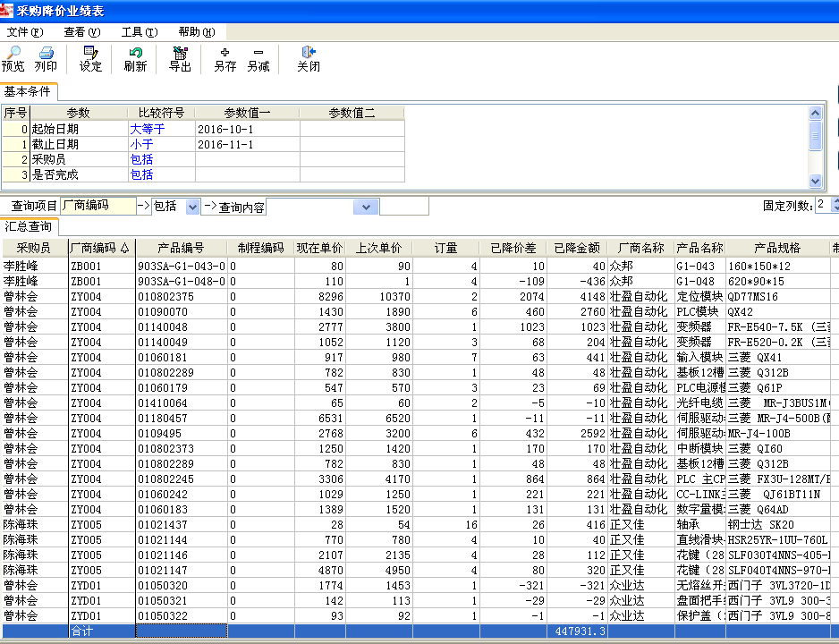The image size is (839, 644).
Task: Select the 汇总查询 tab
Action: 29,226
